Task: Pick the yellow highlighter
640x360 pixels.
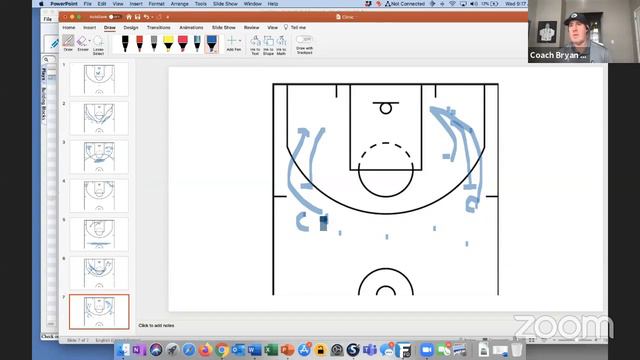Action: point(168,43)
